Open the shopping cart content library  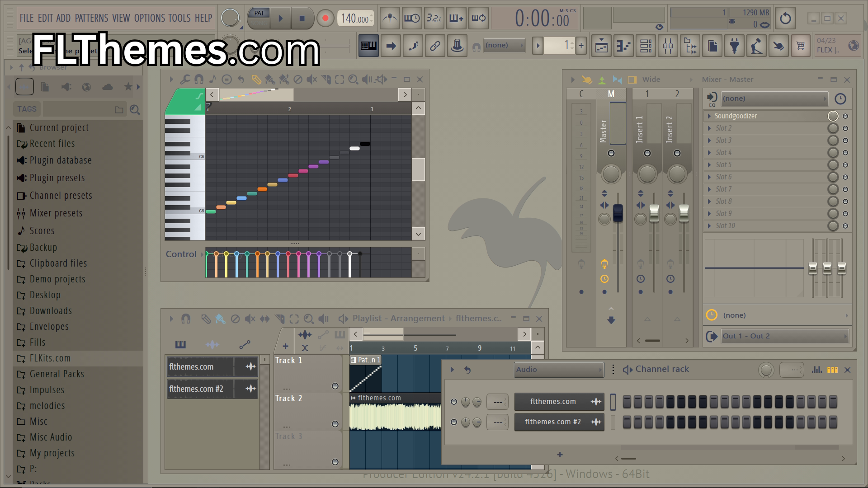(801, 46)
